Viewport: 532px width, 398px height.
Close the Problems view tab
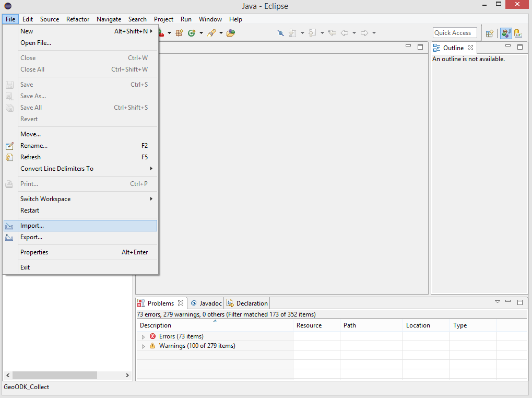(x=181, y=303)
